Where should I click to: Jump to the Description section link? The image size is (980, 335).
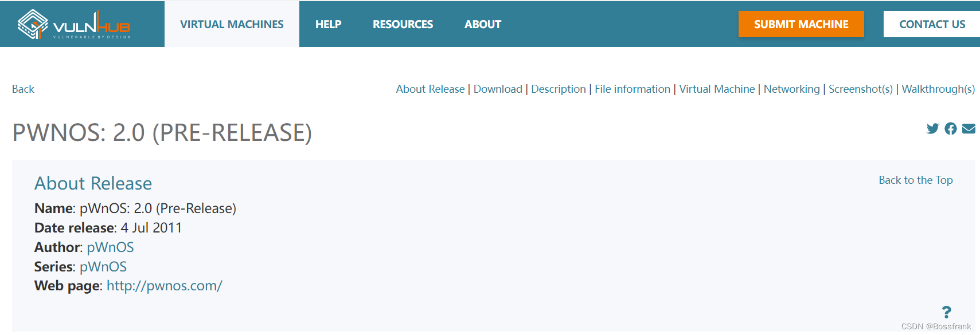tap(559, 89)
